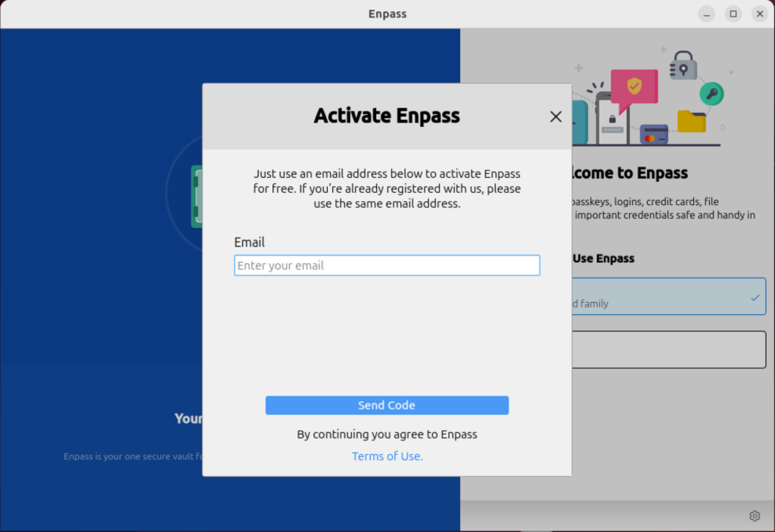Click the red Mastercard circle on the card
The width and height of the screenshot is (775, 532).
[648, 138]
